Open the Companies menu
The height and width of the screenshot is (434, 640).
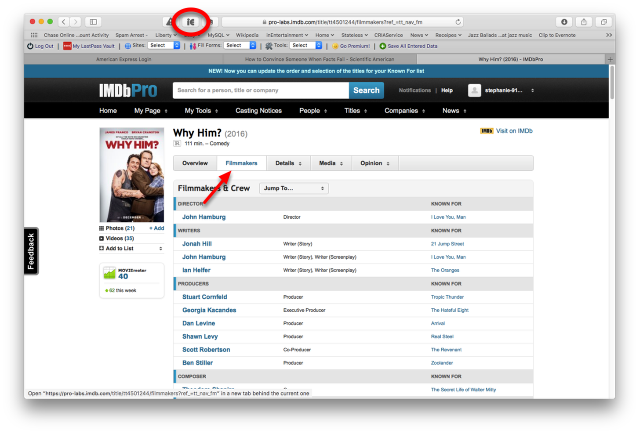404,111
